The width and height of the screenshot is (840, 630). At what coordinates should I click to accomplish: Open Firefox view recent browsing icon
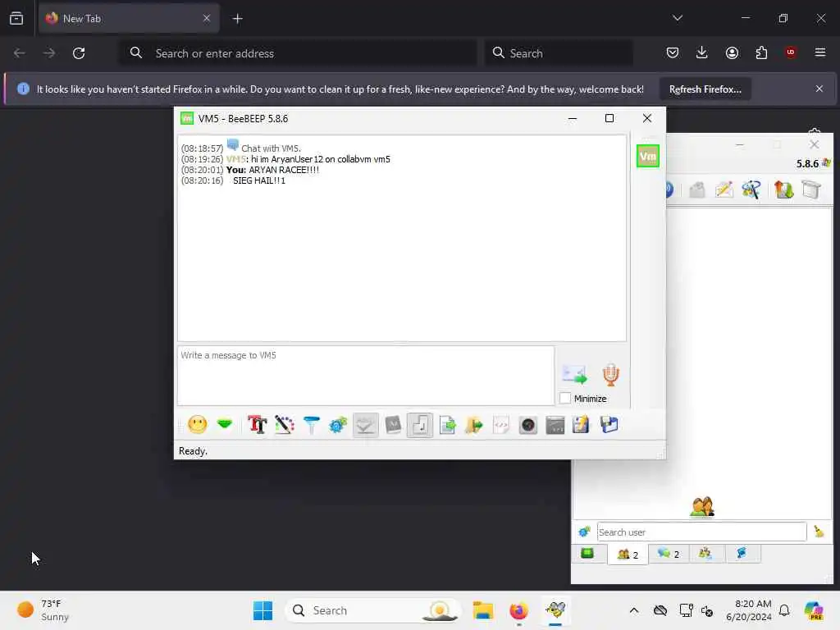point(16,18)
